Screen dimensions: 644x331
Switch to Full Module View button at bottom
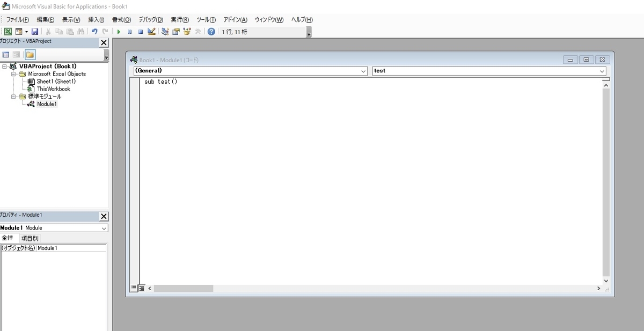click(x=142, y=288)
